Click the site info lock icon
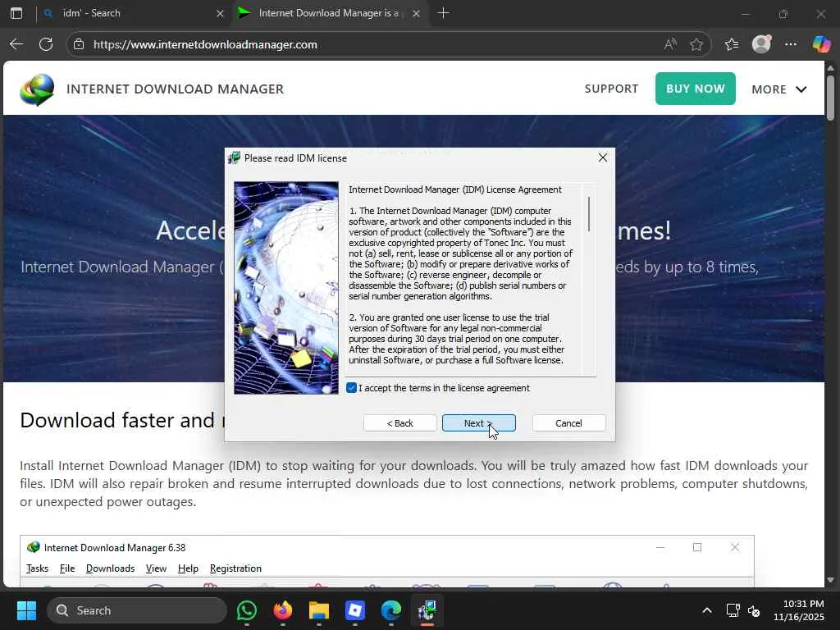Viewport: 840px width, 630px height. [x=79, y=44]
